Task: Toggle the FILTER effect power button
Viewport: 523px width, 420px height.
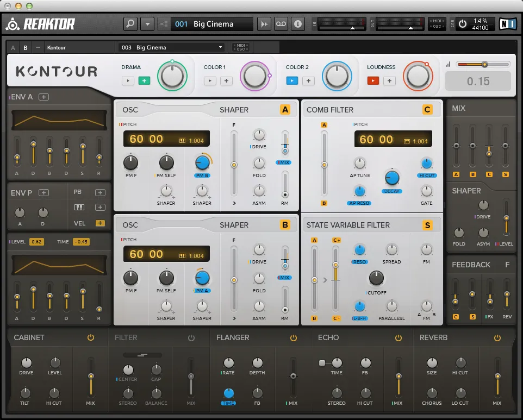Action: [191, 338]
